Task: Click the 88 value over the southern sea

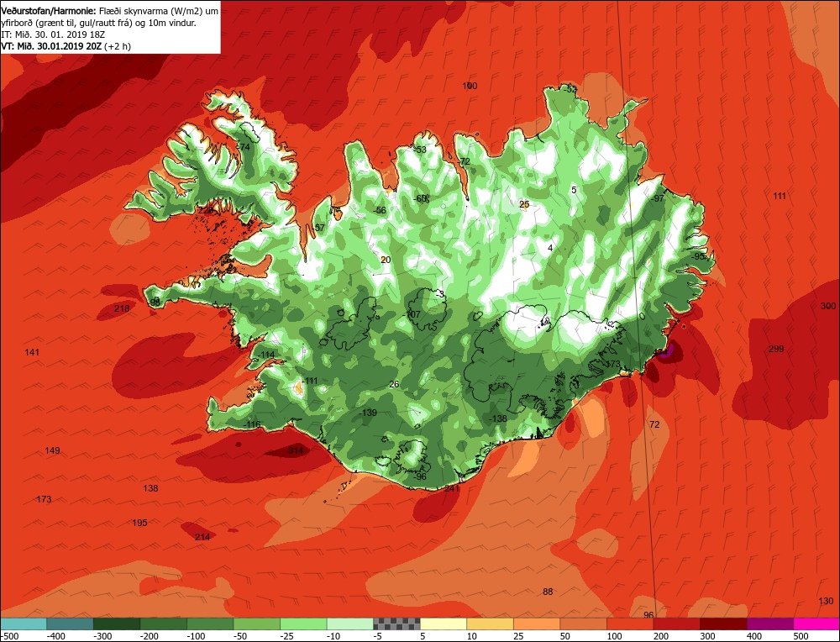Action: [548, 592]
